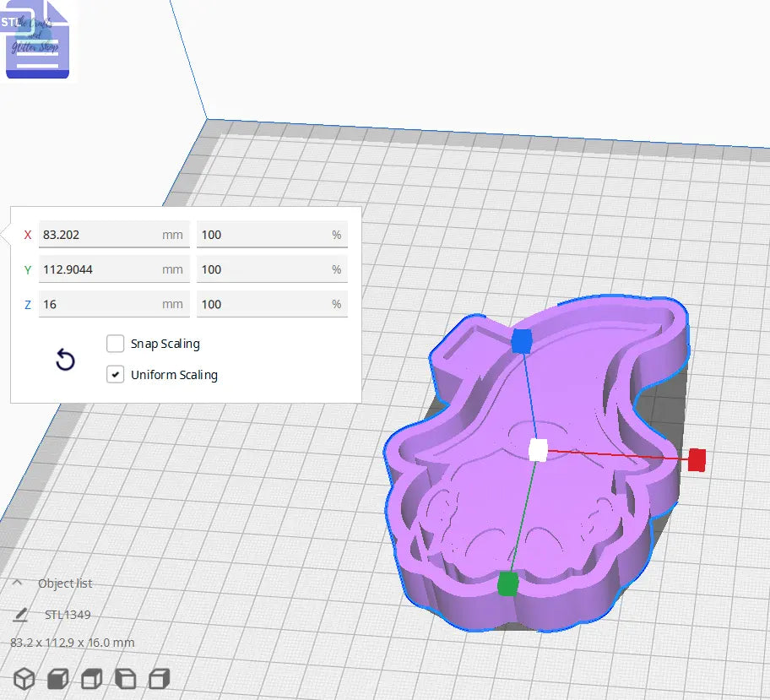Select the isometric view cube icon

coord(23,678)
